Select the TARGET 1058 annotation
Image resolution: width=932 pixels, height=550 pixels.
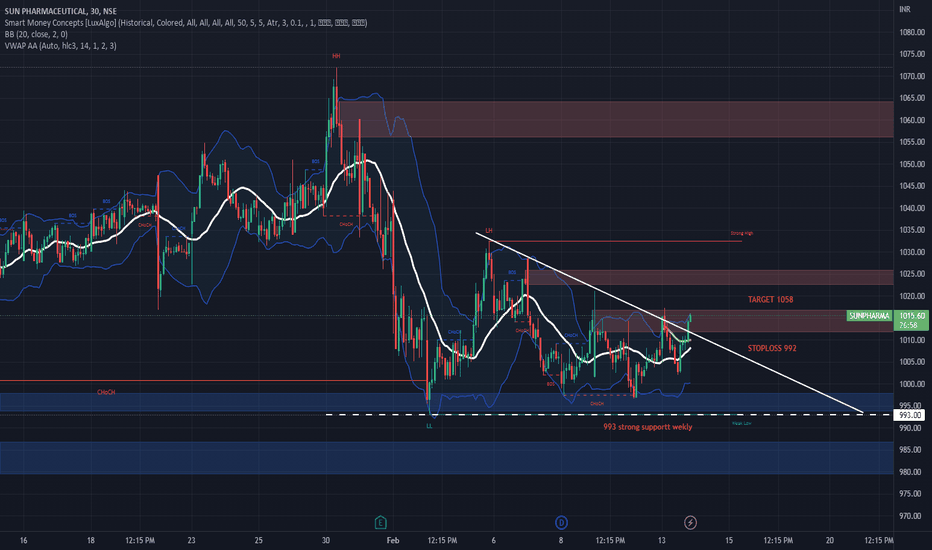770,300
